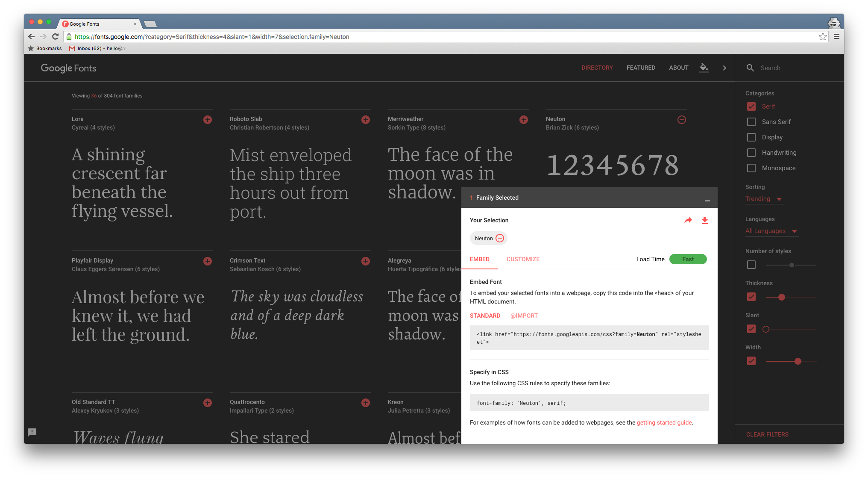868x478 pixels.
Task: Open the Trending sorting dropdown
Action: [x=764, y=199]
